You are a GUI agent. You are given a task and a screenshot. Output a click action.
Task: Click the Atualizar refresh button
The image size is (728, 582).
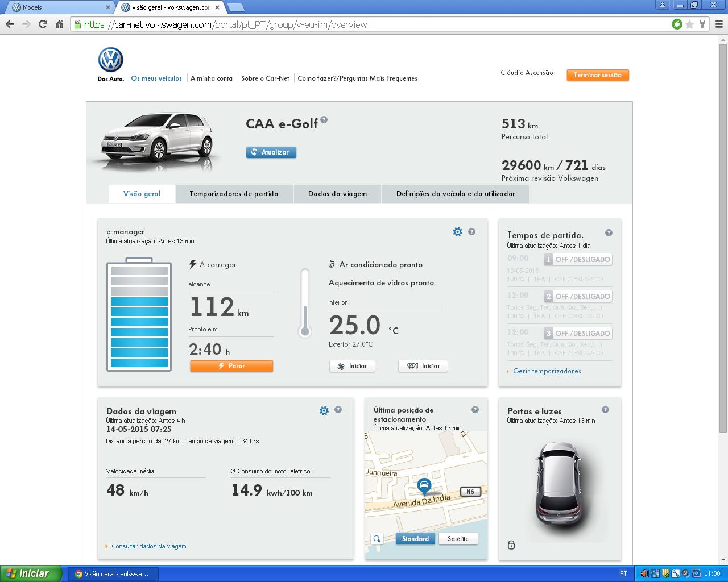pyautogui.click(x=271, y=152)
